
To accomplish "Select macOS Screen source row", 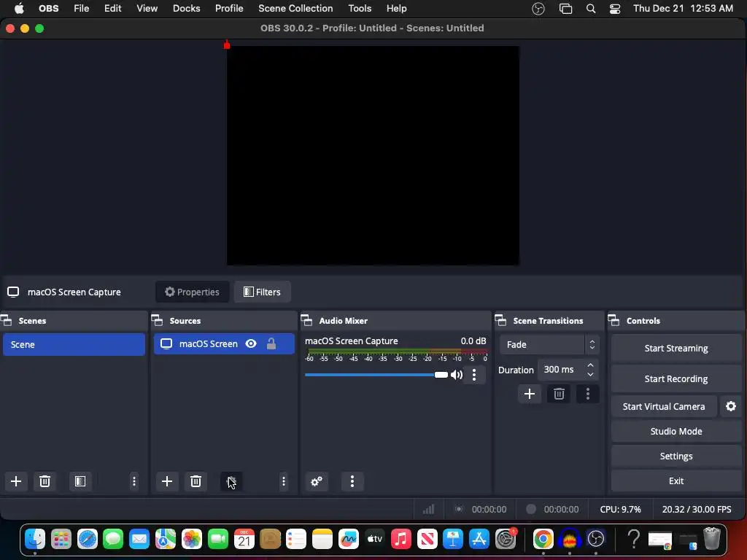I will [x=224, y=344].
